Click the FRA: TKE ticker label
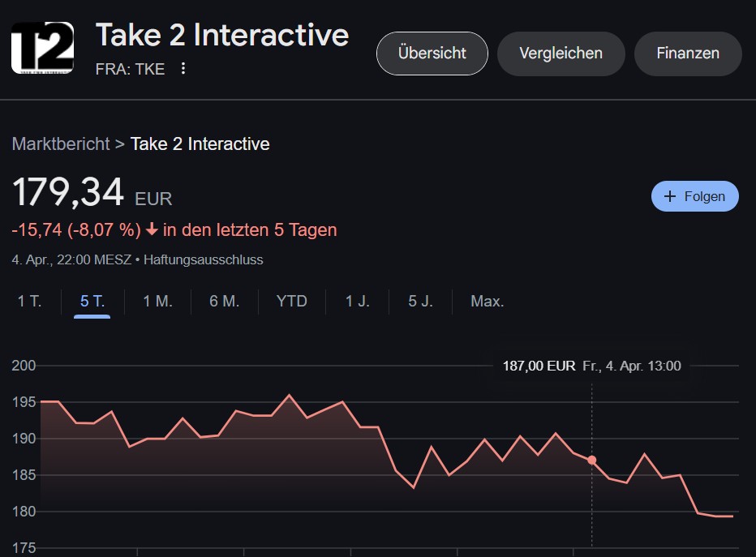 (130, 69)
